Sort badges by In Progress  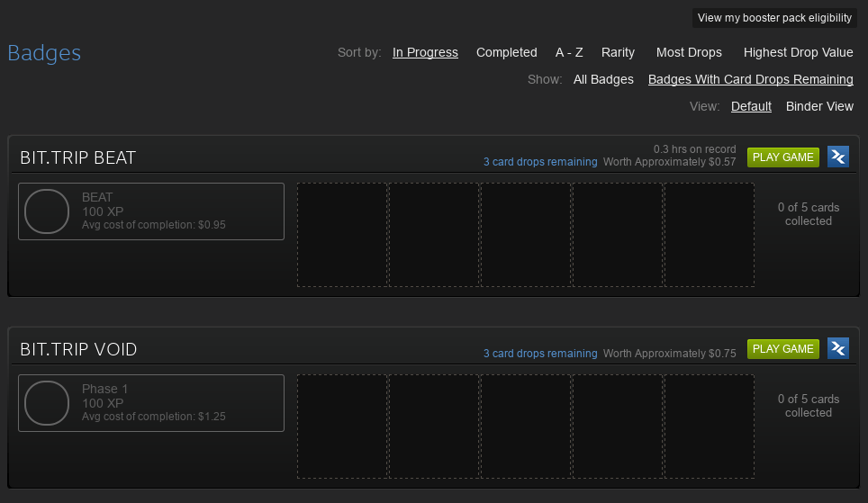coord(425,52)
